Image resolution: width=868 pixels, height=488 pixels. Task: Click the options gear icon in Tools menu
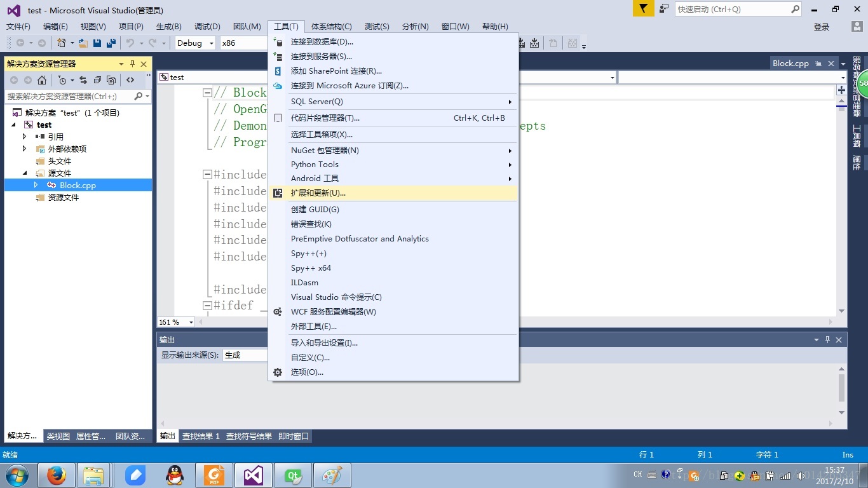coord(278,372)
